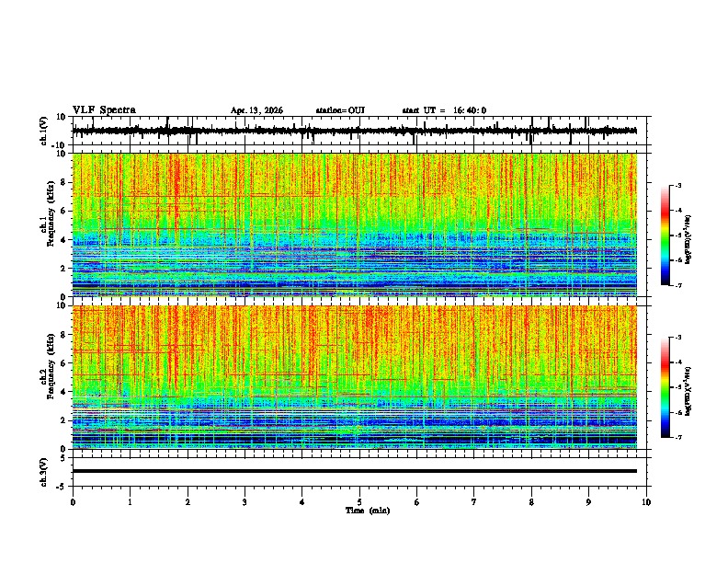Click the "ch.1(V)" axis label

coord(44,131)
